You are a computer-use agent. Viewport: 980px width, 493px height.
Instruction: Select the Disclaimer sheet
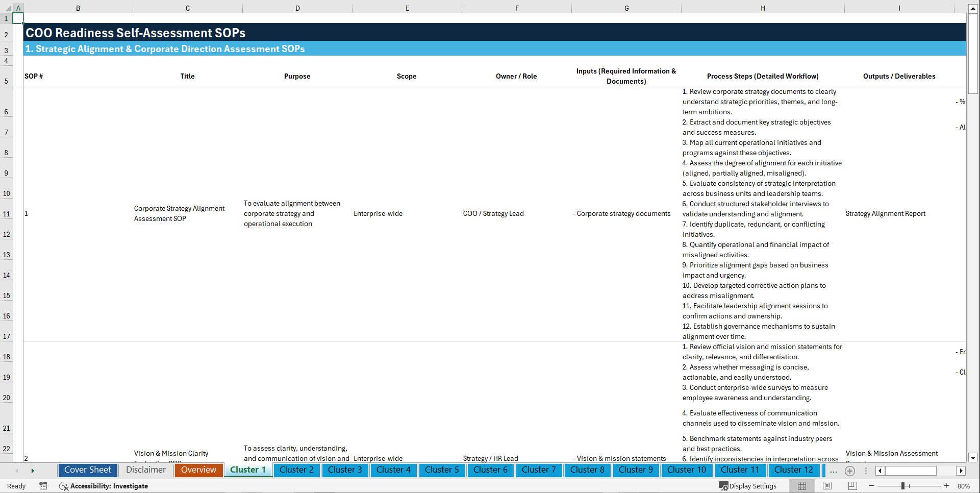[145, 470]
